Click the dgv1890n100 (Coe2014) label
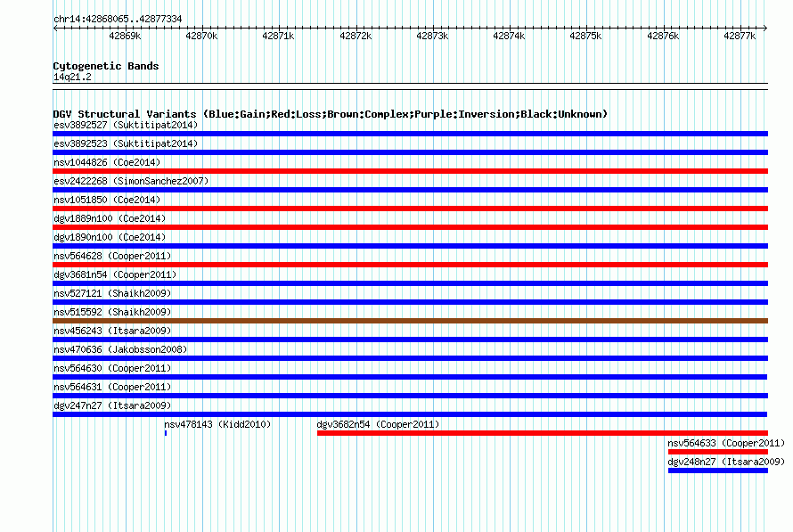This screenshot has width=793, height=532. [x=110, y=237]
